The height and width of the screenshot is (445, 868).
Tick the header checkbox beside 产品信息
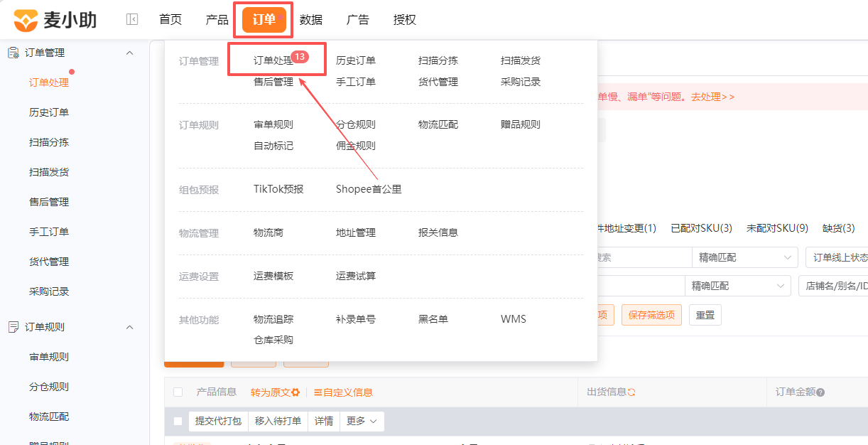178,392
